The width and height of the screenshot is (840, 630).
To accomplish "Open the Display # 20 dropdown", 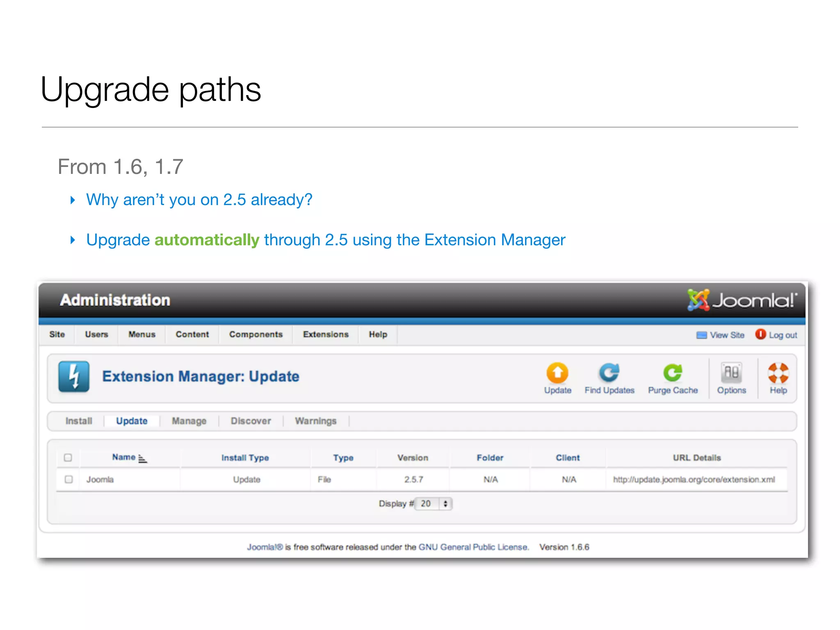I will [x=433, y=504].
